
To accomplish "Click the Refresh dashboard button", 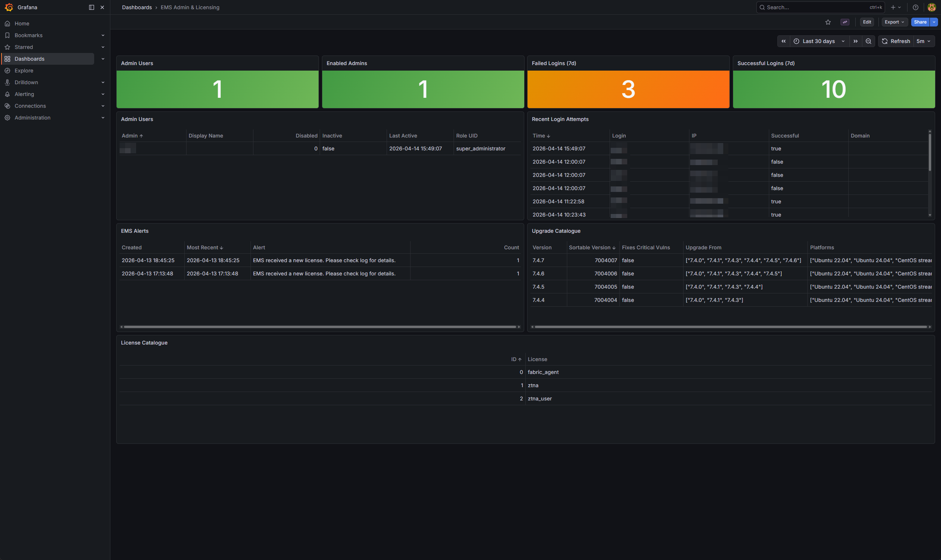I will [895, 41].
